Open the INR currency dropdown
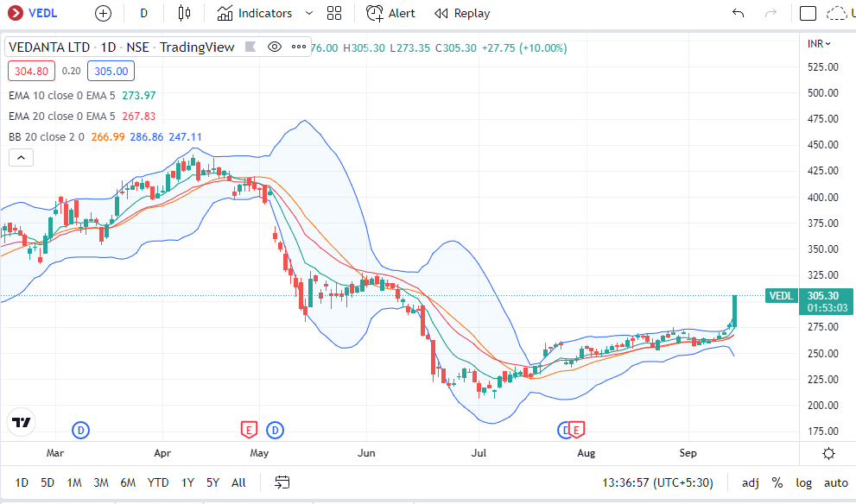This screenshot has height=504, width=856. tap(819, 44)
